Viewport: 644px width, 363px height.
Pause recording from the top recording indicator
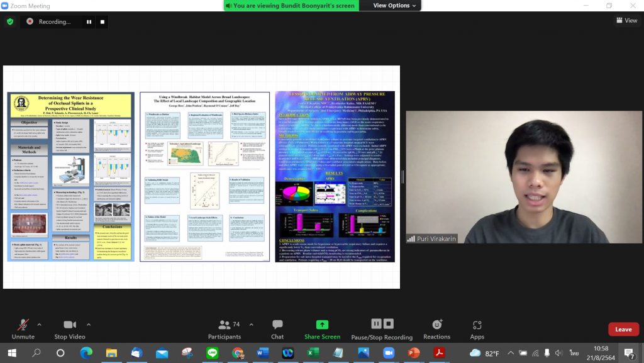click(x=89, y=21)
